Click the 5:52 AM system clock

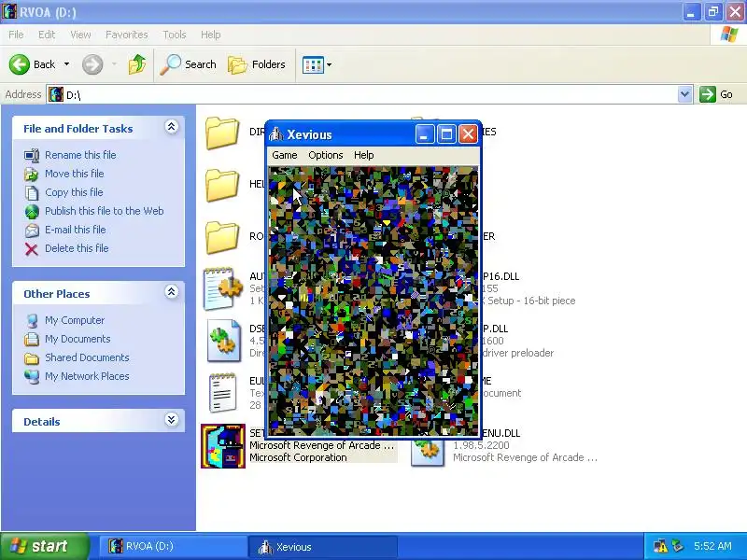pyautogui.click(x=712, y=546)
